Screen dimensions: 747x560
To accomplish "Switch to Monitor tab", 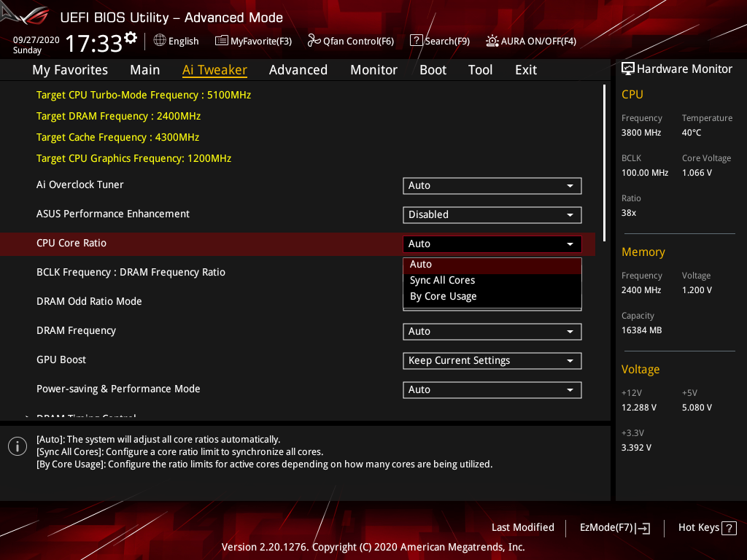I will click(x=373, y=70).
